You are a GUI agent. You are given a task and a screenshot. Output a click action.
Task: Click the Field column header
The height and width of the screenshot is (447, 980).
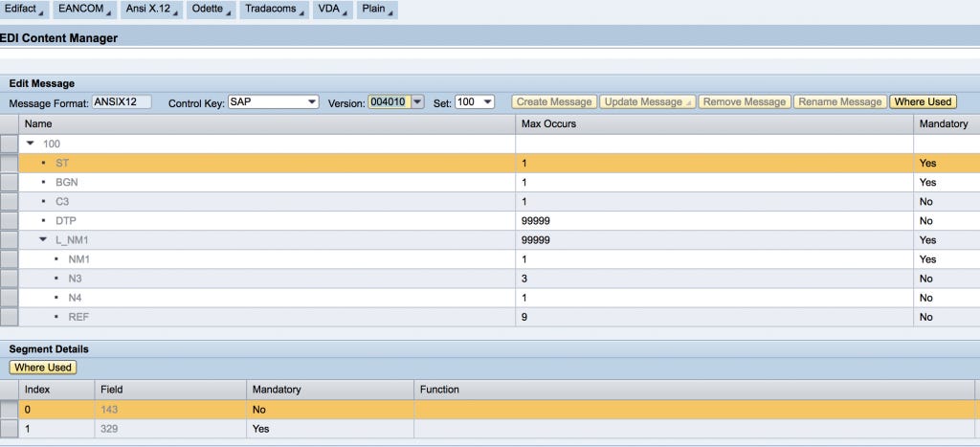(170, 390)
